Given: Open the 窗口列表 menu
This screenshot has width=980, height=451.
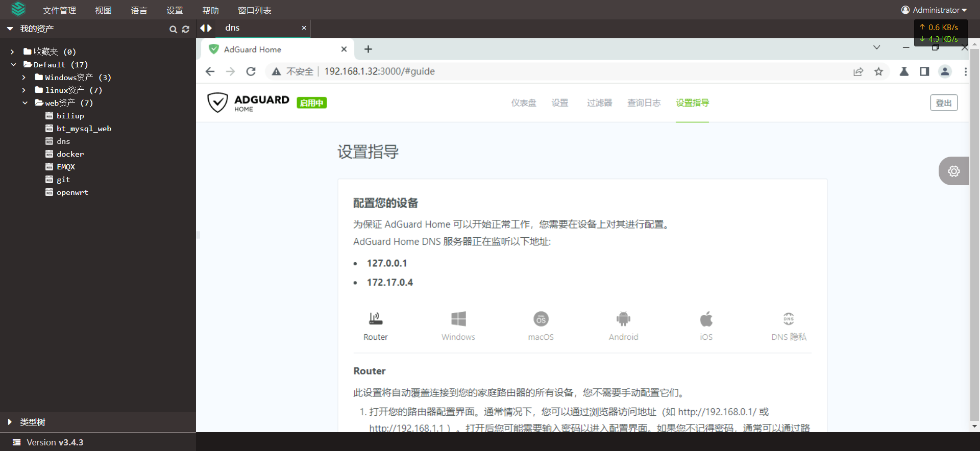Looking at the screenshot, I should click(254, 10).
